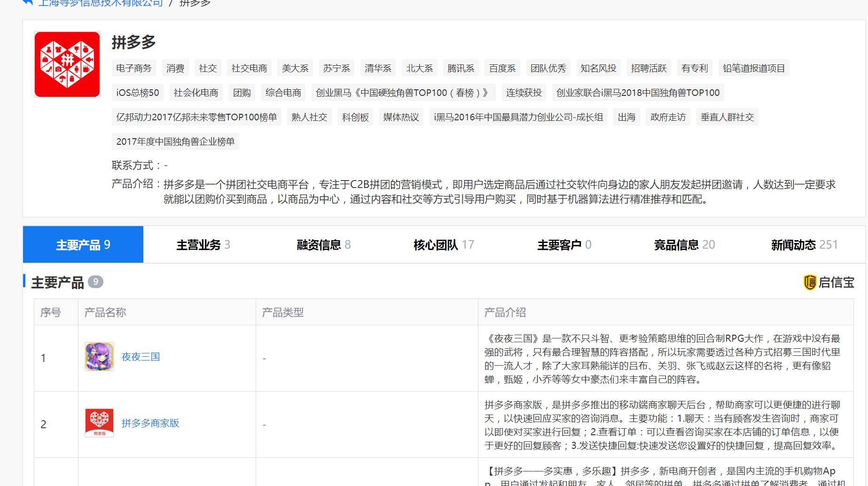
Task: Go to the 新闻动态 tab
Action: (x=804, y=245)
